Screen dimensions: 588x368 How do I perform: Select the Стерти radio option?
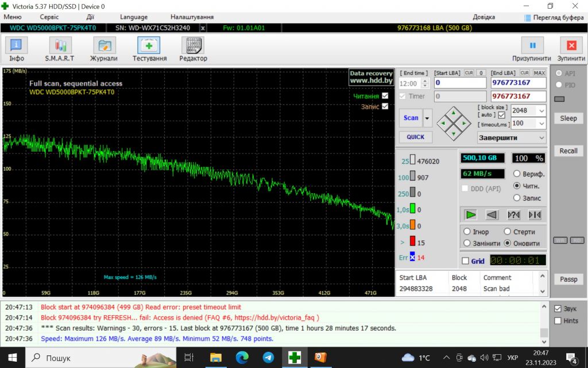coord(508,231)
